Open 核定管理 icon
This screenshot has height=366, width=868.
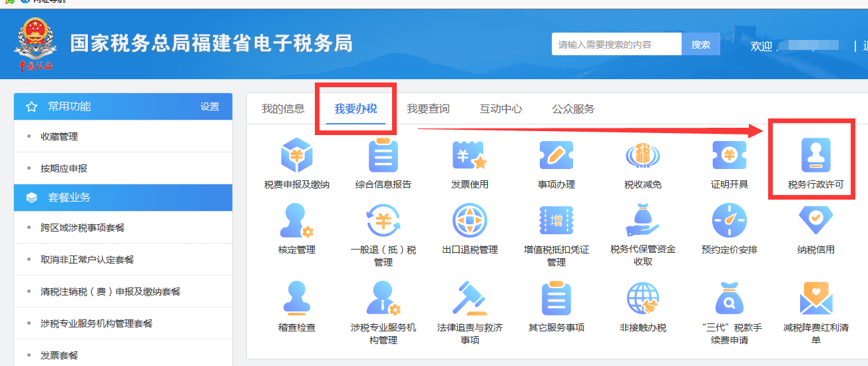click(x=297, y=221)
